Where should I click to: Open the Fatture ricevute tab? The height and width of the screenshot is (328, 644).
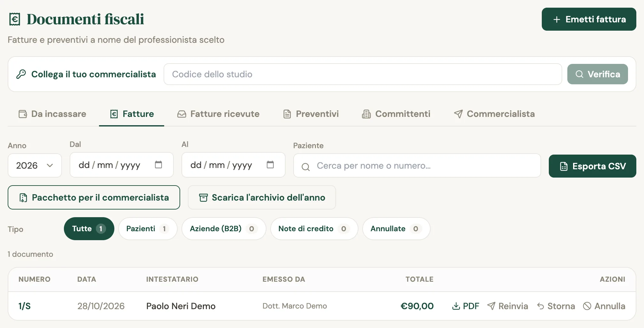[x=218, y=114]
